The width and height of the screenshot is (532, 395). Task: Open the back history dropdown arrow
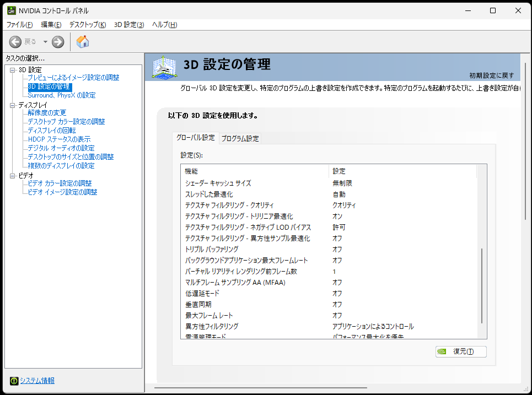pos(45,42)
